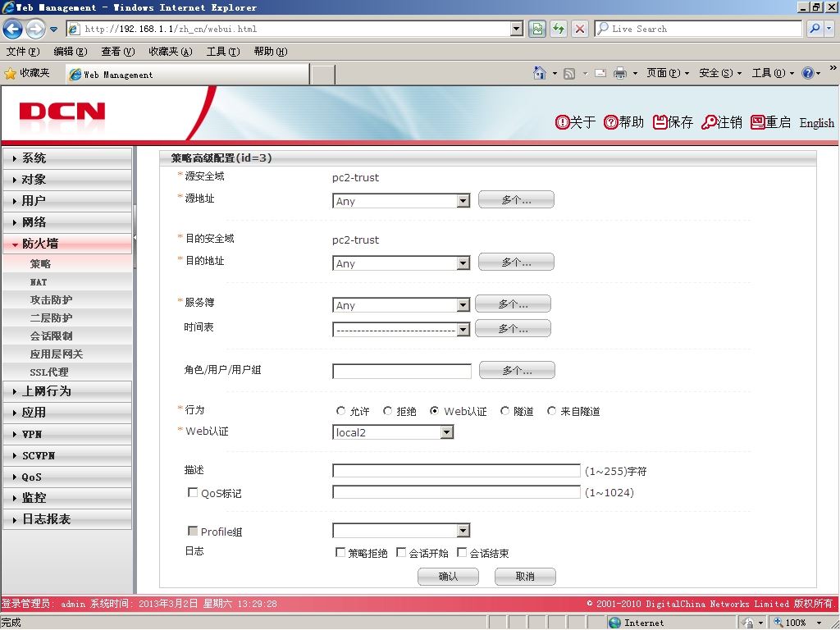Open the 工具(T) menu in the menu bar
The image size is (840, 630).
(x=223, y=52)
